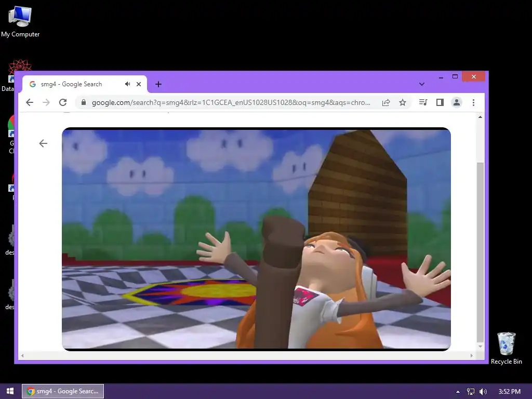Click the video preview image

click(x=256, y=239)
